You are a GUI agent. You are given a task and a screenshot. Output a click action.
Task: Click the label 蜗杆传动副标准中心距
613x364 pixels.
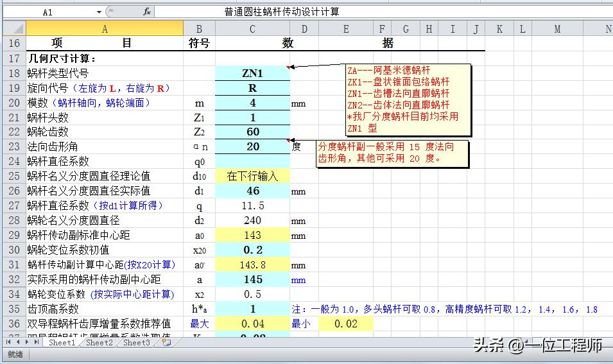click(78, 236)
